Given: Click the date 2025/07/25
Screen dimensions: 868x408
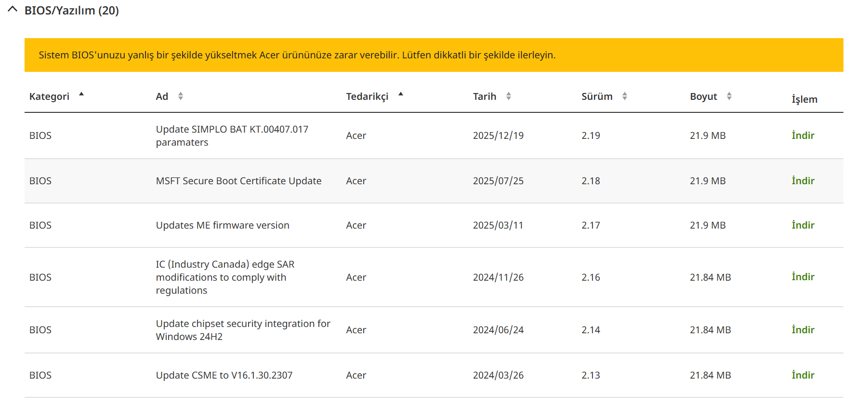Looking at the screenshot, I should [498, 181].
